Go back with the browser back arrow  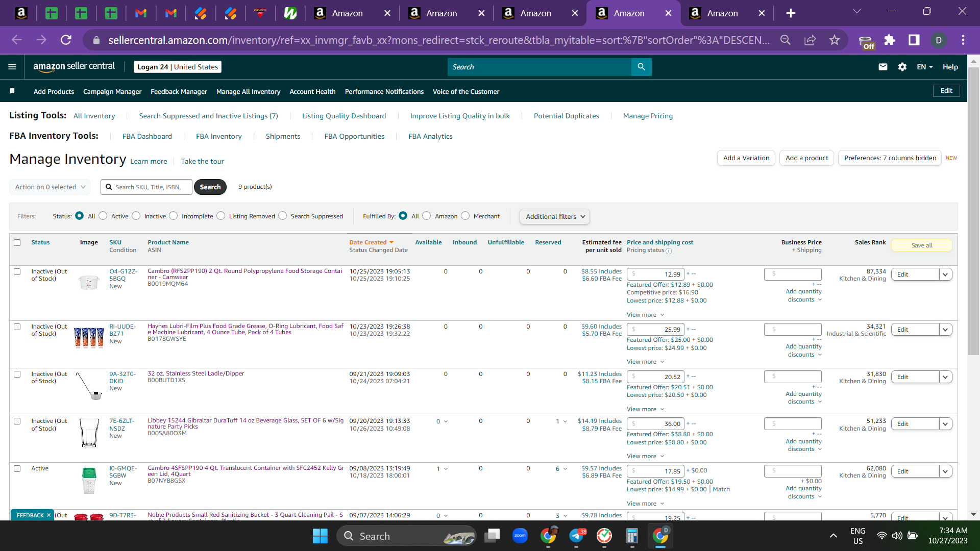(17, 40)
